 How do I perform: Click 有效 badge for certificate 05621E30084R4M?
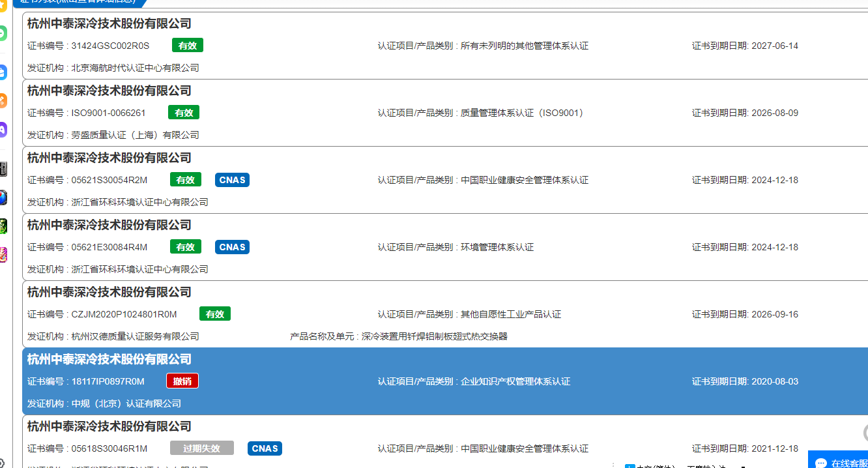(x=186, y=247)
